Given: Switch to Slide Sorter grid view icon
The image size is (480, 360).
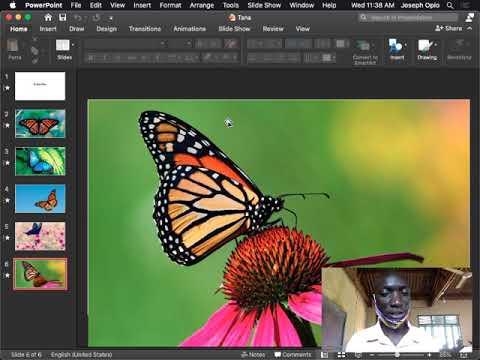Looking at the screenshot, I should tap(341, 355).
